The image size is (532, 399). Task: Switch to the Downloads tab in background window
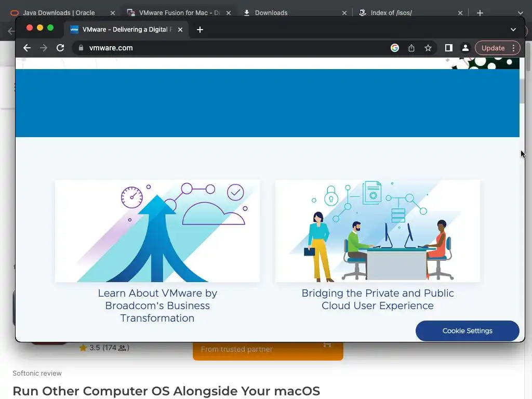point(271,13)
